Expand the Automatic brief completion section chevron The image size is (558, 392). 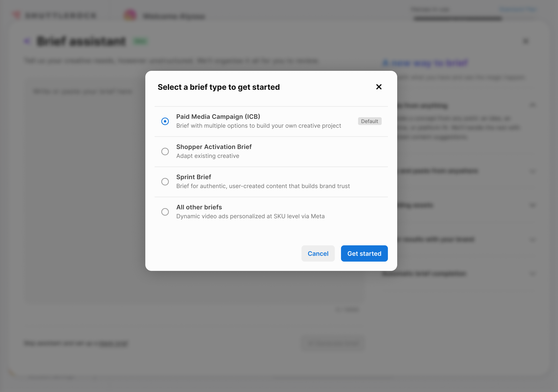[x=532, y=274]
